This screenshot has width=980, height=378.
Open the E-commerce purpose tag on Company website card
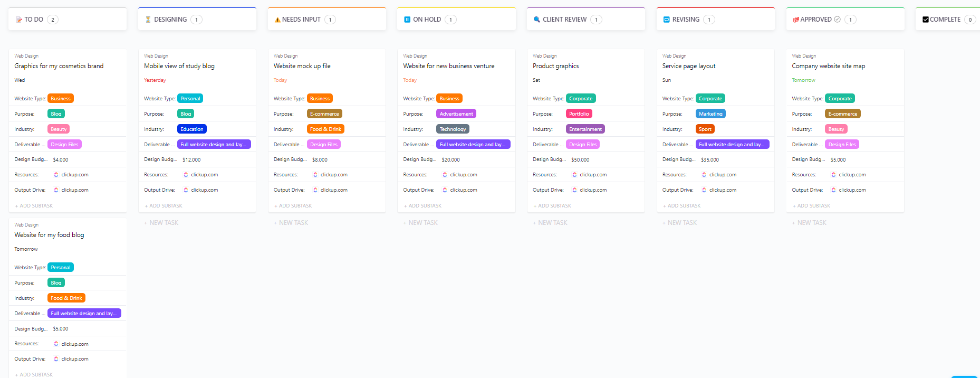843,114
